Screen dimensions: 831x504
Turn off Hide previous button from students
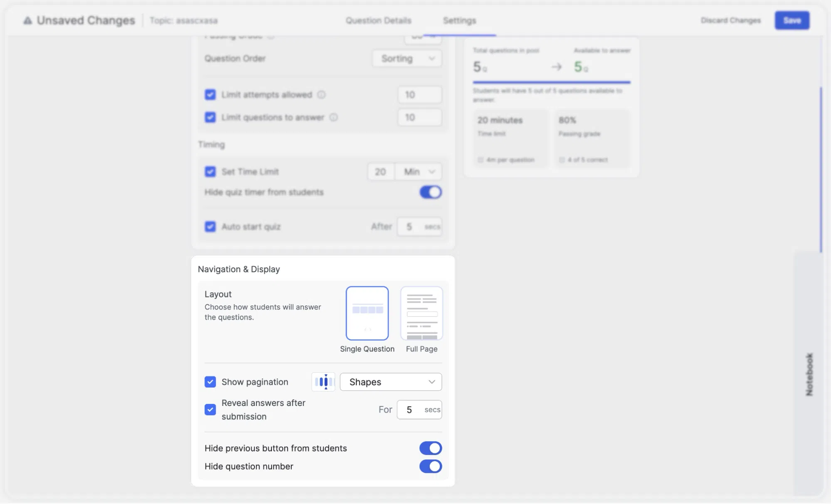[431, 448]
